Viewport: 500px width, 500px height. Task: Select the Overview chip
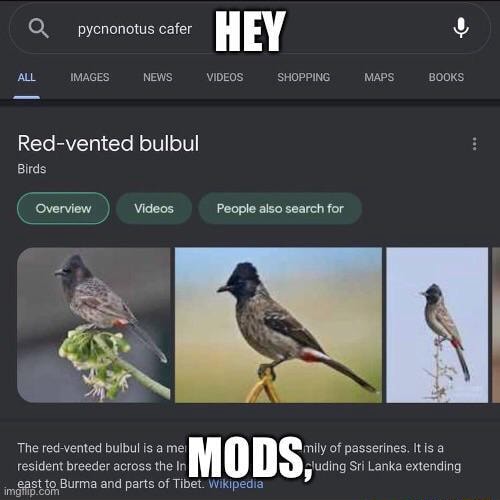click(x=63, y=208)
